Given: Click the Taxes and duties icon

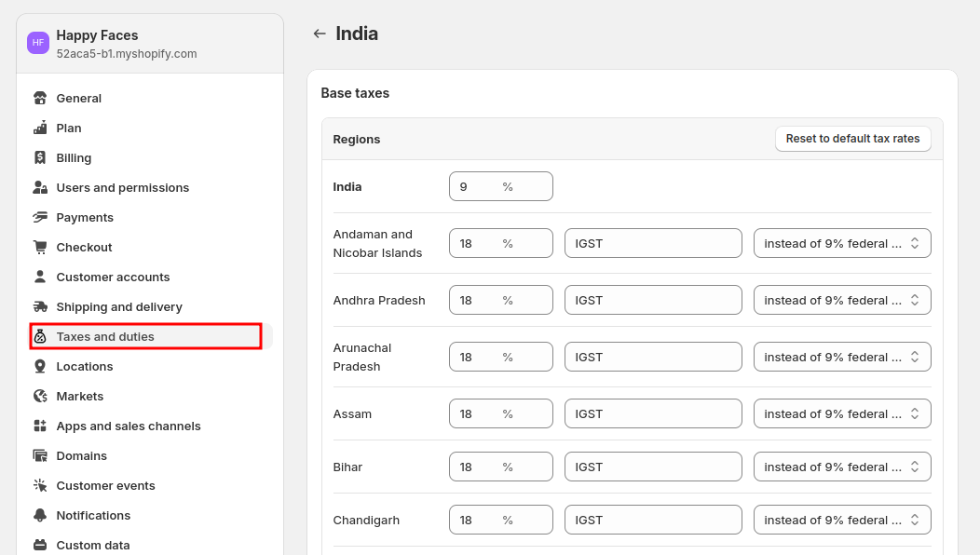Looking at the screenshot, I should pyautogui.click(x=40, y=337).
